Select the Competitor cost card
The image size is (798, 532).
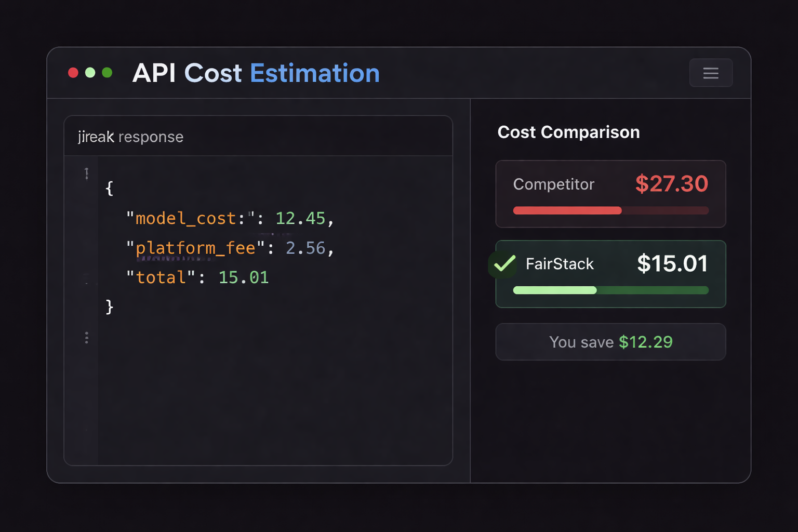click(x=610, y=194)
